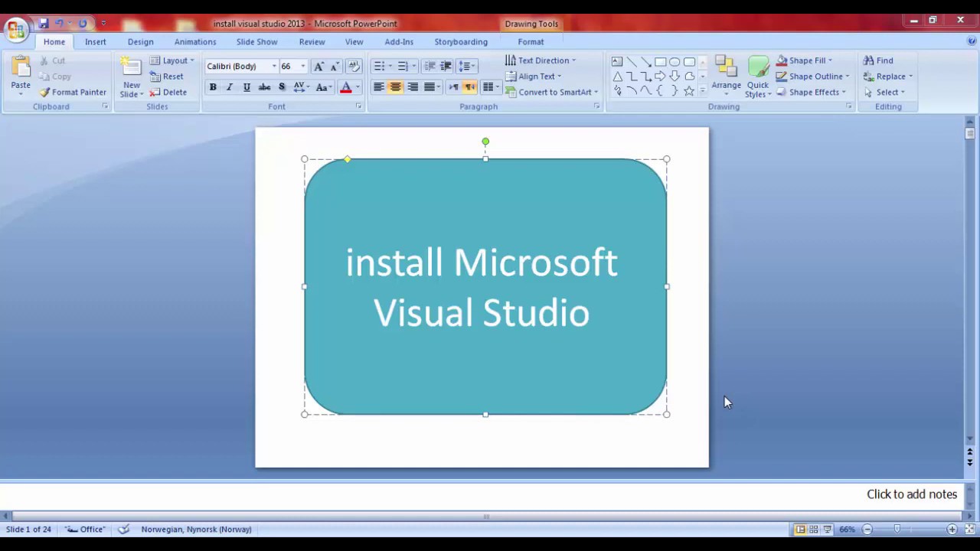Expand the font size dropdown
The height and width of the screenshot is (551, 980).
(303, 67)
